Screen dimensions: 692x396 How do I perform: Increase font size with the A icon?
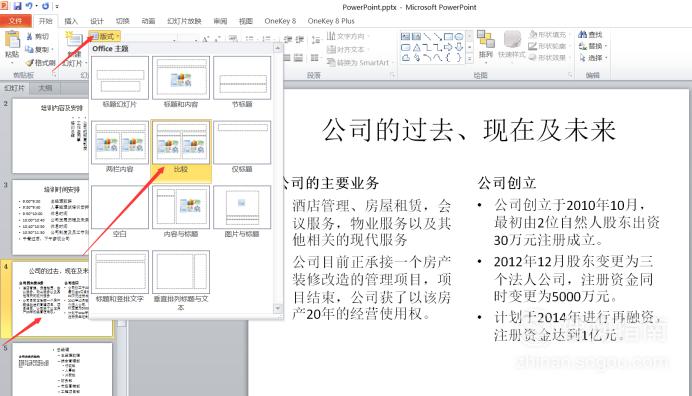[x=205, y=39]
